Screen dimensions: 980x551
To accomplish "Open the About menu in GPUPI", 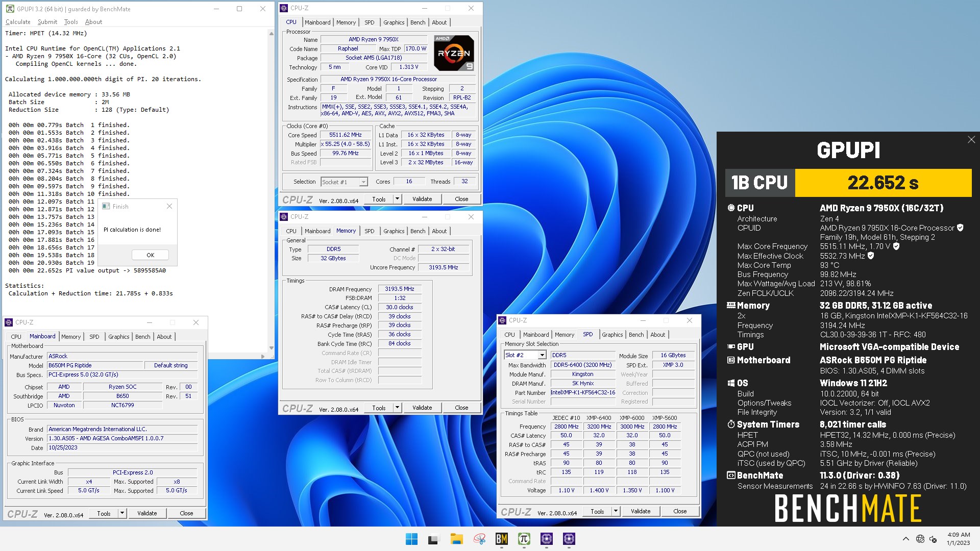I will point(93,22).
